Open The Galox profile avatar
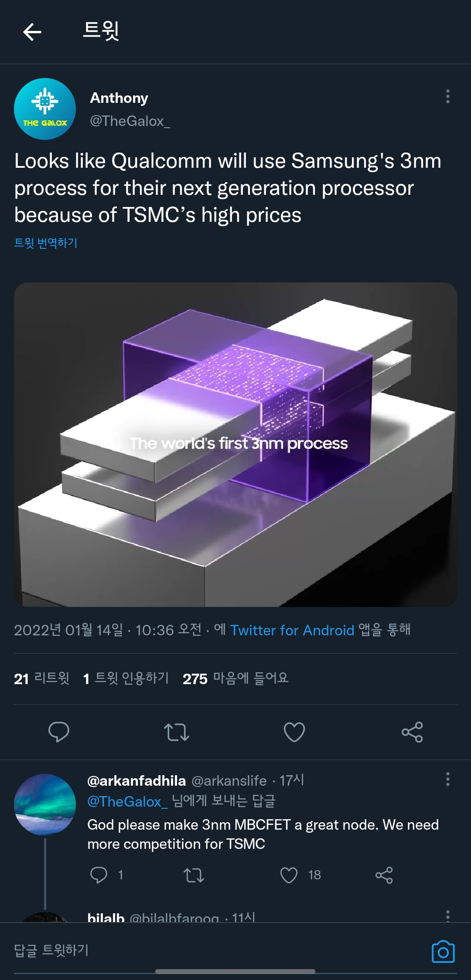Viewport: 471px width, 980px height. click(x=45, y=109)
